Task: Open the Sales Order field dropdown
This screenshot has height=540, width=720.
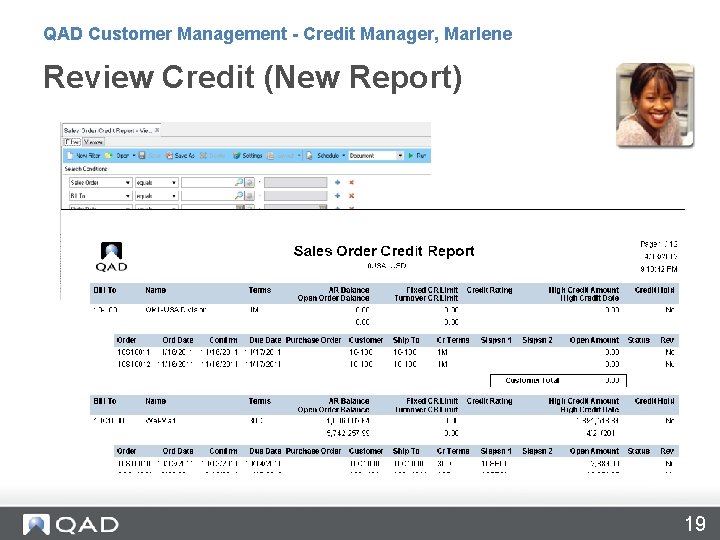Action: [128, 182]
